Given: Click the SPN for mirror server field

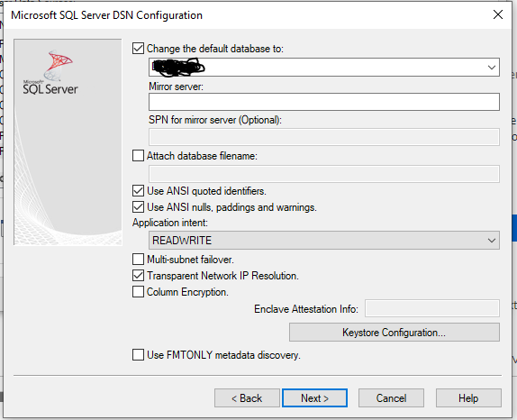Looking at the screenshot, I should pyautogui.click(x=323, y=137).
